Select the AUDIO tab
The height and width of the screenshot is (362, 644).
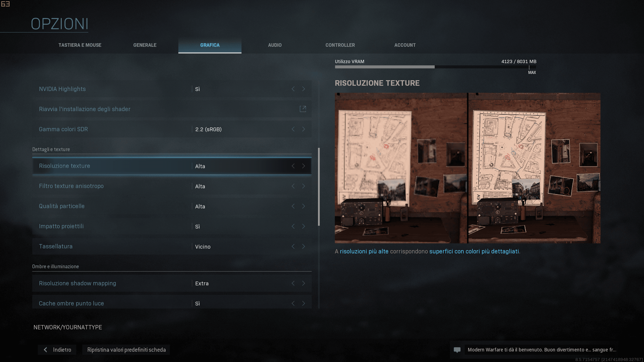(x=275, y=45)
